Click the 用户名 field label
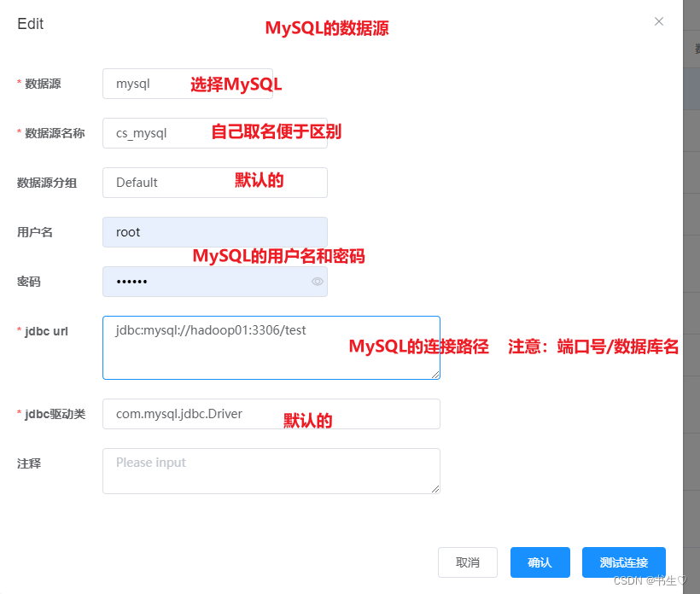 pyautogui.click(x=35, y=232)
